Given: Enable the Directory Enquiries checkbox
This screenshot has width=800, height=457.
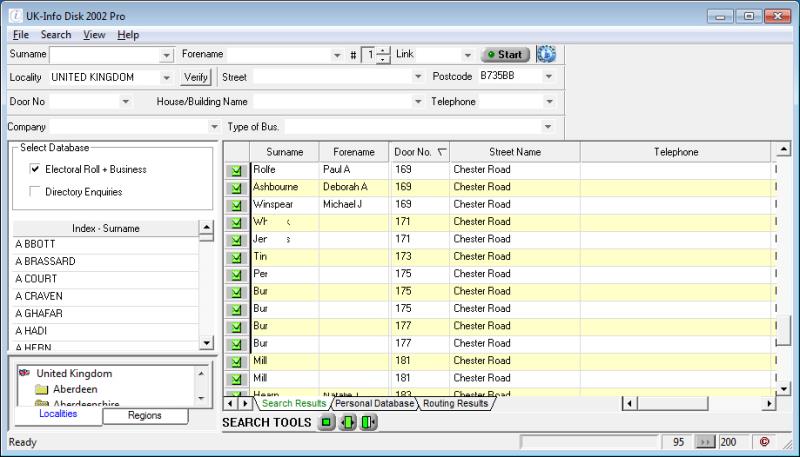Looking at the screenshot, I should [x=35, y=192].
